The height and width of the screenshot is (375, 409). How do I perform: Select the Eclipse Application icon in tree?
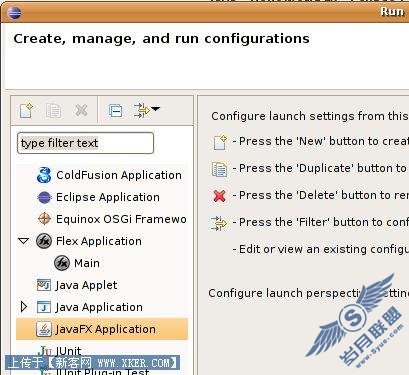pos(44,197)
